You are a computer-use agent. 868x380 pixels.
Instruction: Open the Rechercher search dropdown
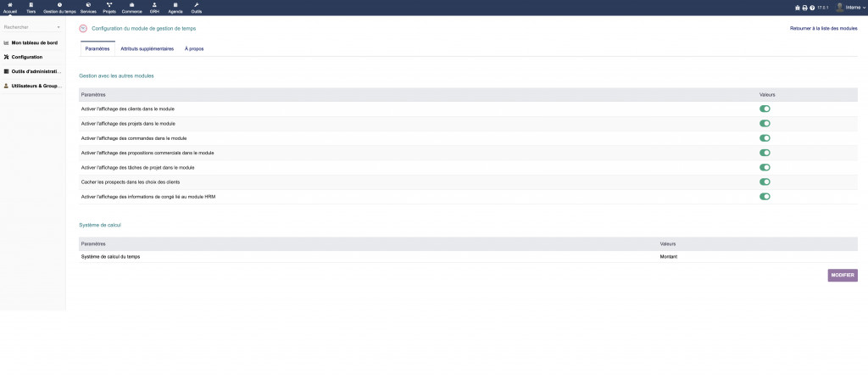click(x=32, y=27)
